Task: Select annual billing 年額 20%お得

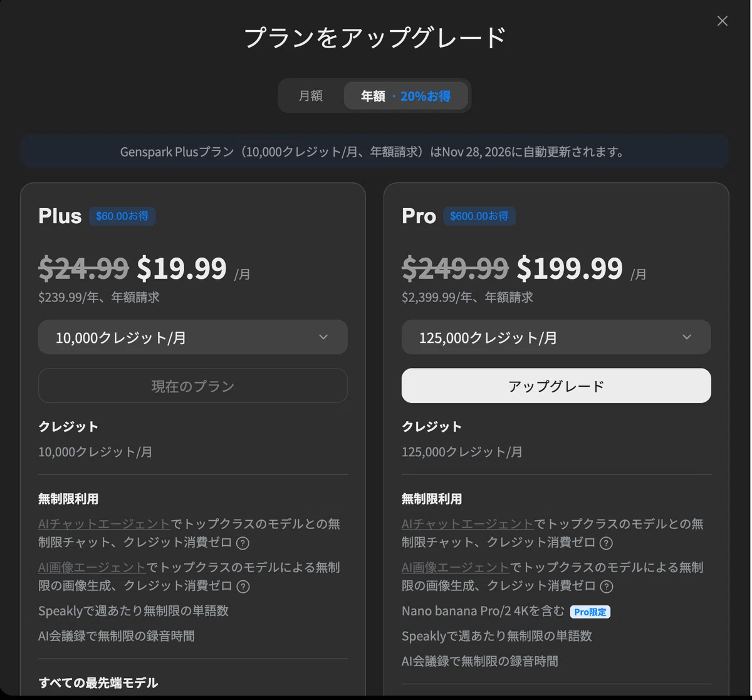Action: point(405,96)
